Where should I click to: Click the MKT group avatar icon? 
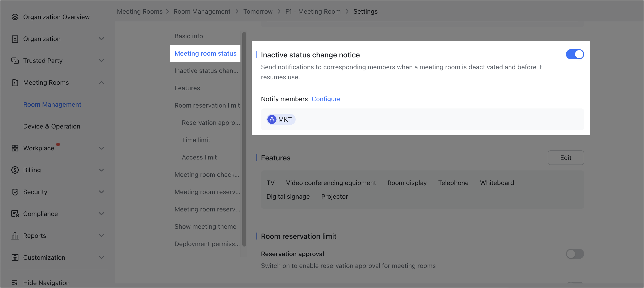coord(272,119)
